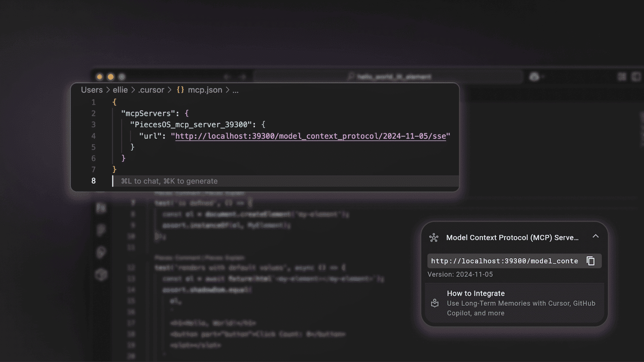644x362 pixels.
Task: Click the Model Context Protocol (MCP) Serve... title
Action: (512, 238)
